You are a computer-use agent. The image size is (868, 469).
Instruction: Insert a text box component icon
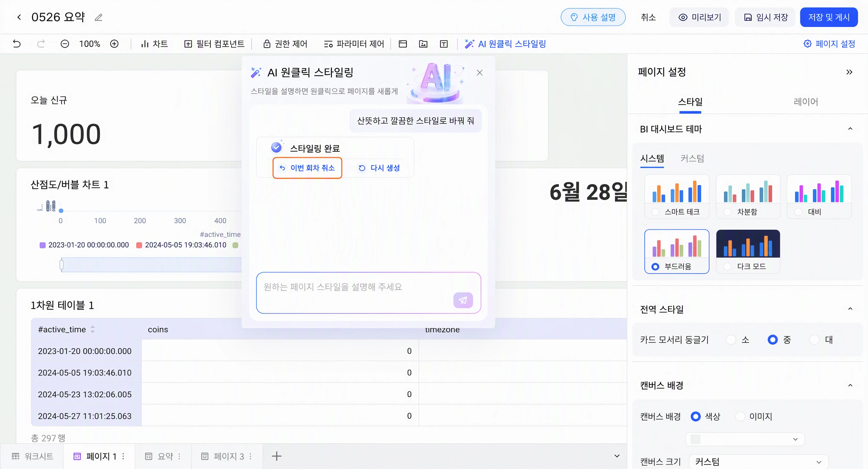tap(444, 44)
